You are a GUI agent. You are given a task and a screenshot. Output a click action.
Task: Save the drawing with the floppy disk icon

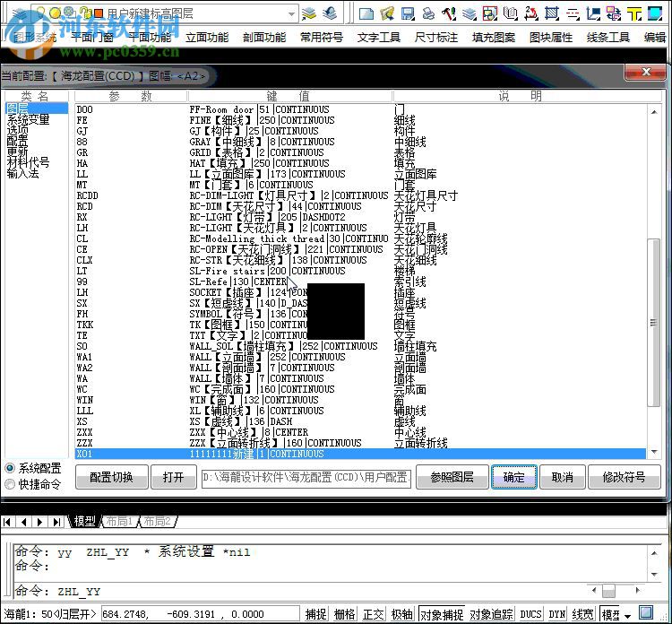pos(408,13)
